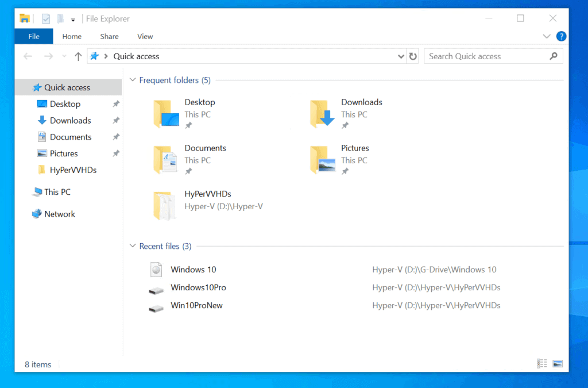Viewport: 588px width, 388px height.
Task: Click the pin icon next to Pictures in sidebar
Action: click(x=116, y=153)
